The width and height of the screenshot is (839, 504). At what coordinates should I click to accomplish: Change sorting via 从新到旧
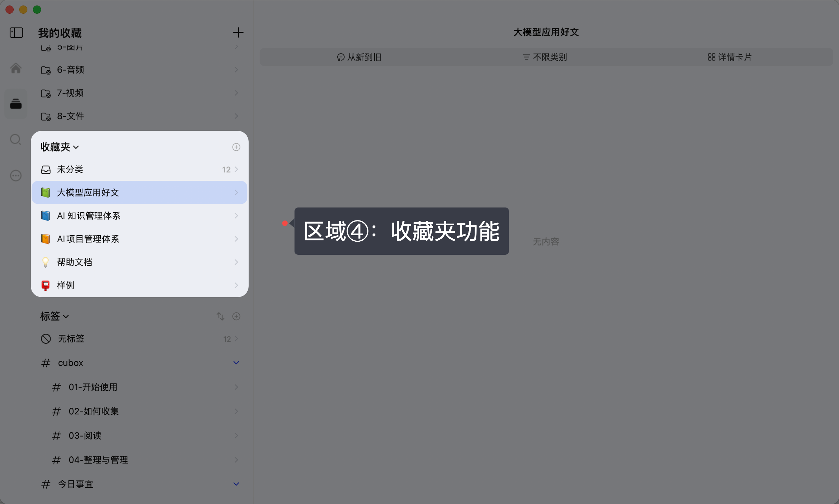[x=359, y=57]
